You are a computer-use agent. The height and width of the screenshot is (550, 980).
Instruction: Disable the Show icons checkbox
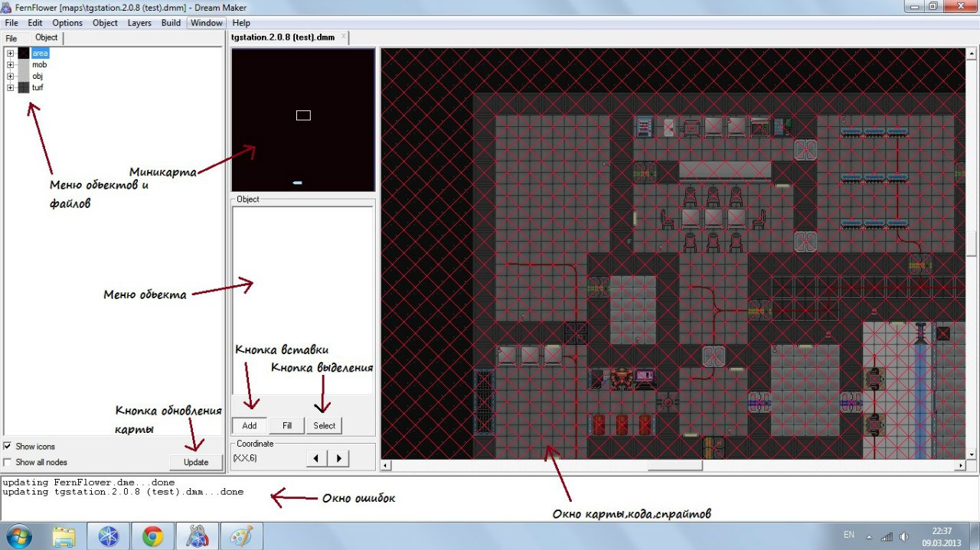[8, 446]
